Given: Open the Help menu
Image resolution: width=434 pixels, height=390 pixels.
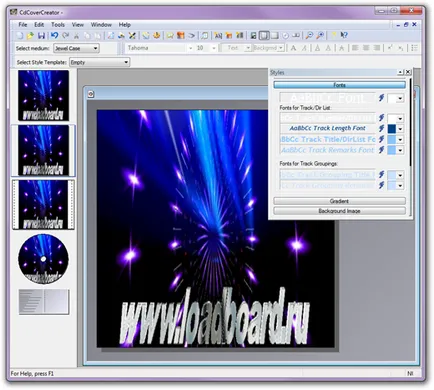Looking at the screenshot, I should [x=125, y=25].
